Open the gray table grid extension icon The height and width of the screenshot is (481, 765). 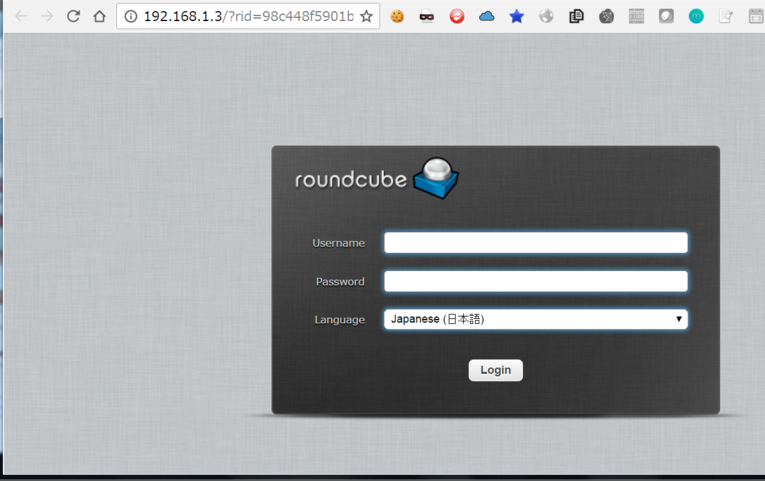coord(636,17)
